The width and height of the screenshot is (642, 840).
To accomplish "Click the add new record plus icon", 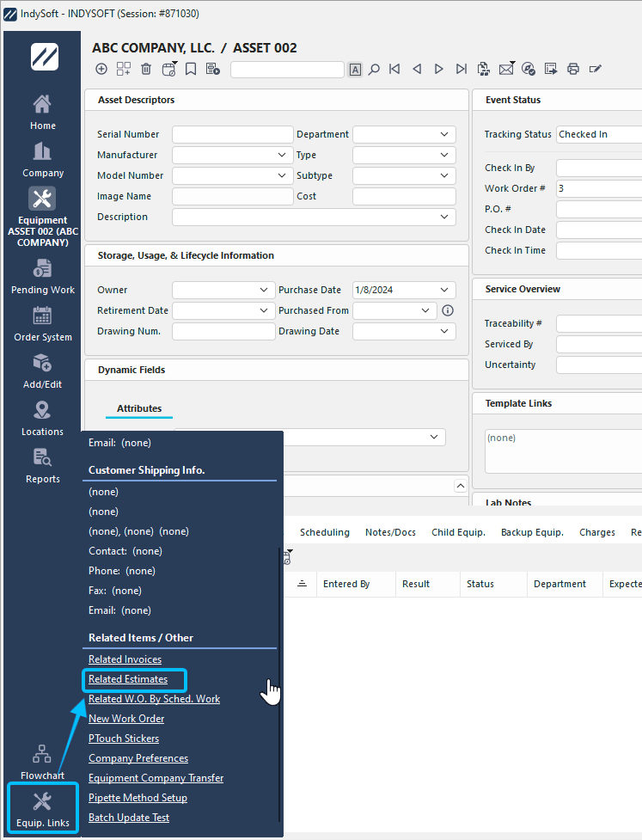I will point(101,69).
